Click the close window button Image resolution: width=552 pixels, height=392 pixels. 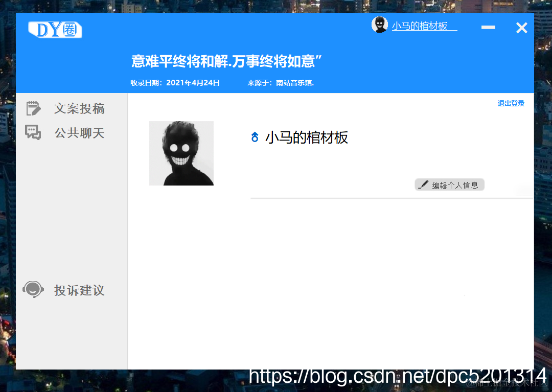[x=521, y=28]
